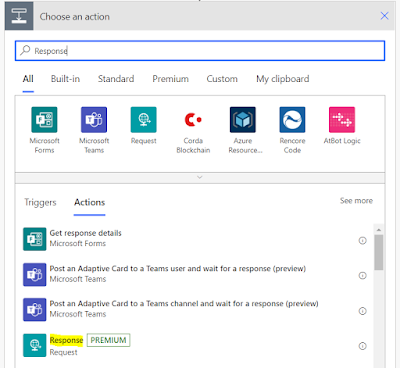Click the PREMIUM badge on Response
The image size is (400, 368).
(108, 340)
